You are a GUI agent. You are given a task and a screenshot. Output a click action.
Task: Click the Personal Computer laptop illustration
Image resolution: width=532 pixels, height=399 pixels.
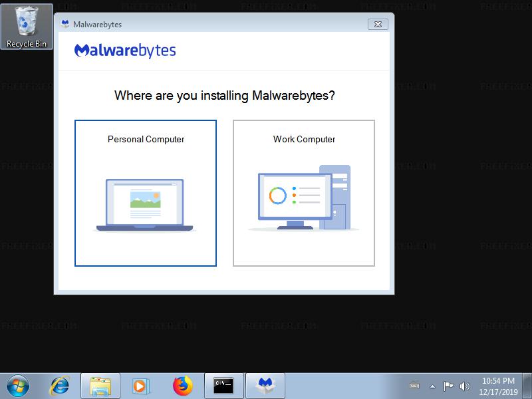(x=145, y=205)
